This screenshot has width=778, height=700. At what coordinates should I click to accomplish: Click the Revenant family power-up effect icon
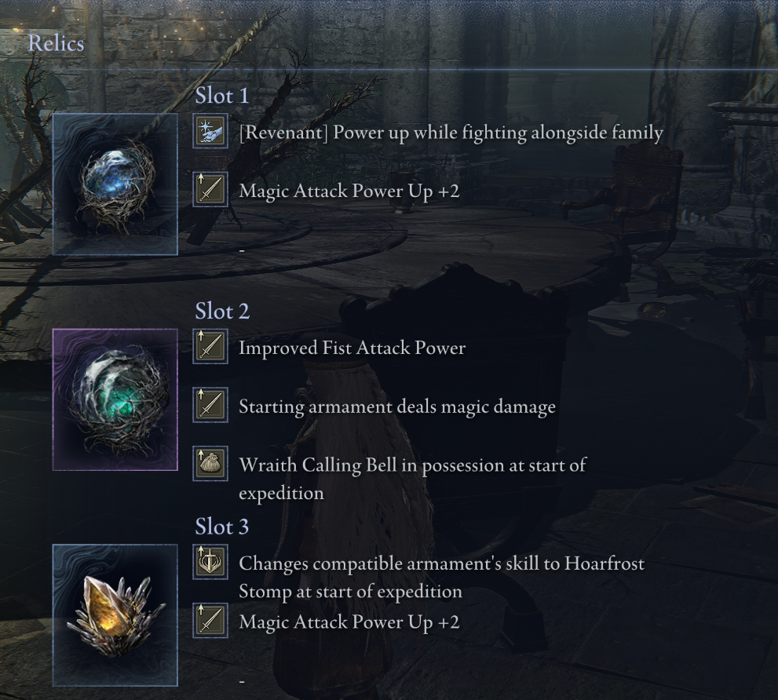point(210,131)
